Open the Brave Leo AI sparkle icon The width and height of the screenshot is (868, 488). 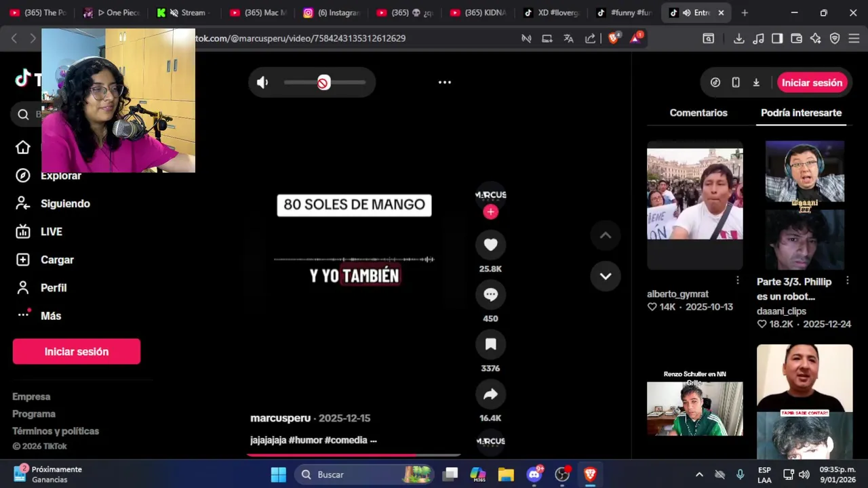click(x=816, y=39)
